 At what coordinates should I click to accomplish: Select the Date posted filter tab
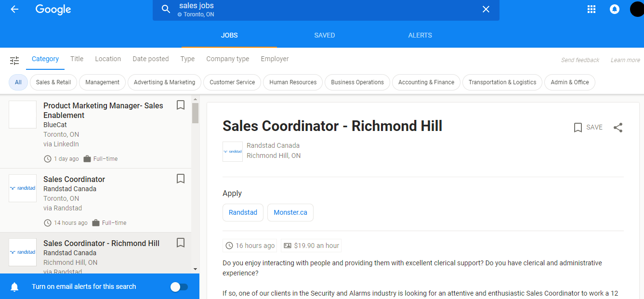[x=151, y=59]
